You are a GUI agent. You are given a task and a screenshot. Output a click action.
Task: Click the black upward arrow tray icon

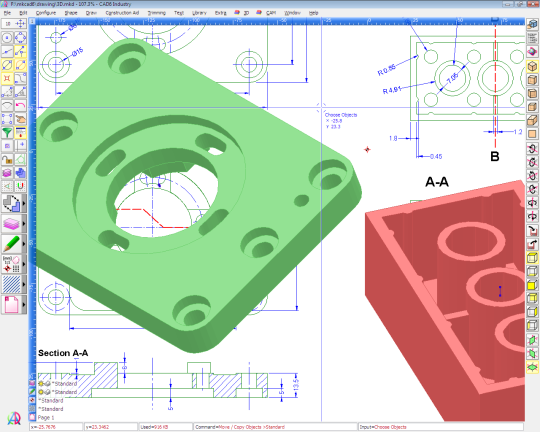coord(532,244)
